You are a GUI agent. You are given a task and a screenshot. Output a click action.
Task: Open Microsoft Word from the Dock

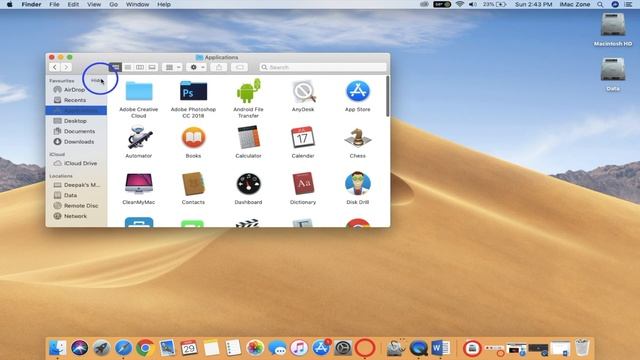[x=440, y=348]
